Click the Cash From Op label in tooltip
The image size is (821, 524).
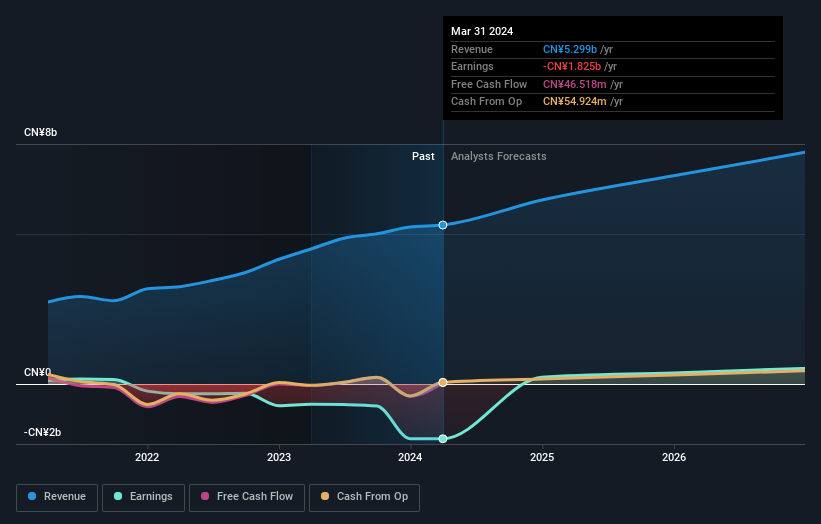coord(486,102)
